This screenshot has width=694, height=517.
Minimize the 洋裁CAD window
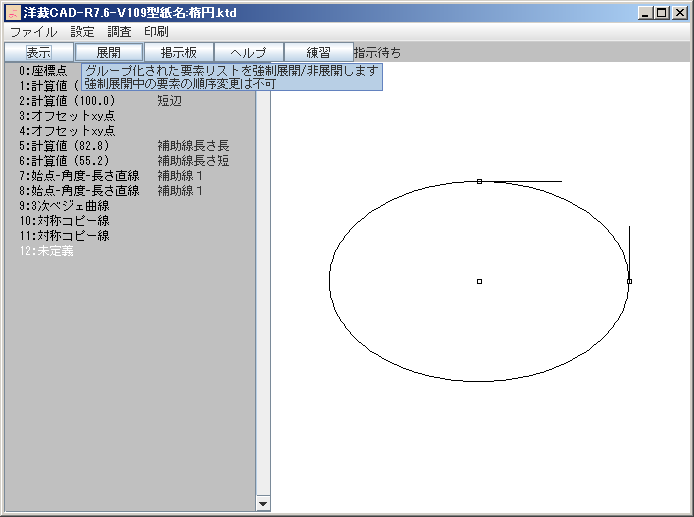646,13
